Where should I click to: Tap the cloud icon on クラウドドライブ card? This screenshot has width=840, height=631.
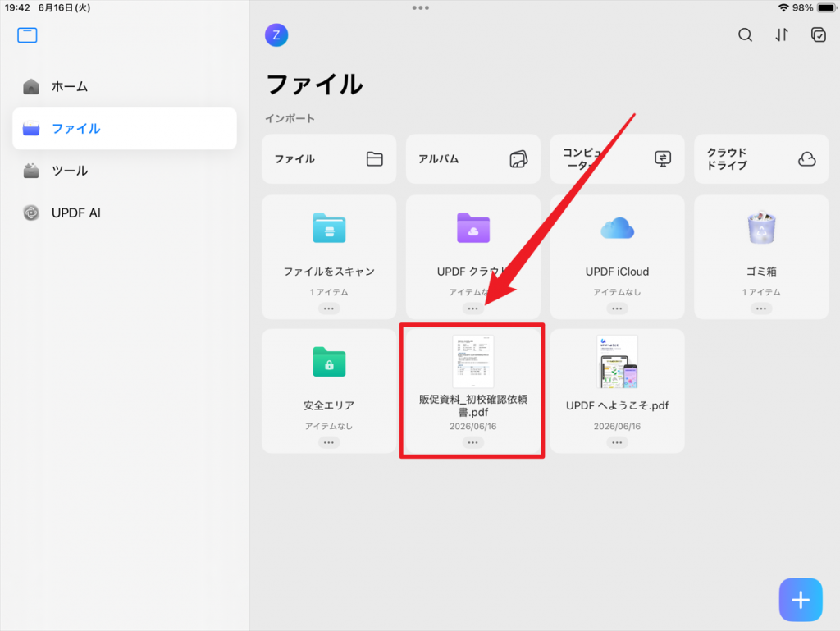click(x=807, y=159)
